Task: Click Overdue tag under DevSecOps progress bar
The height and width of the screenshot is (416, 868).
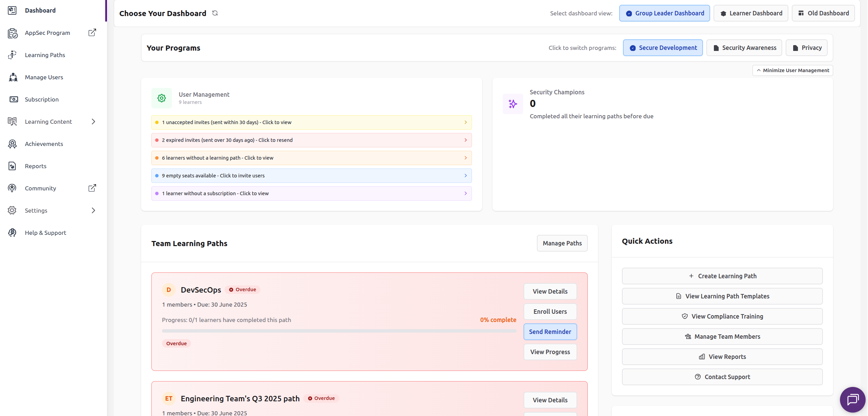Action: (x=176, y=344)
